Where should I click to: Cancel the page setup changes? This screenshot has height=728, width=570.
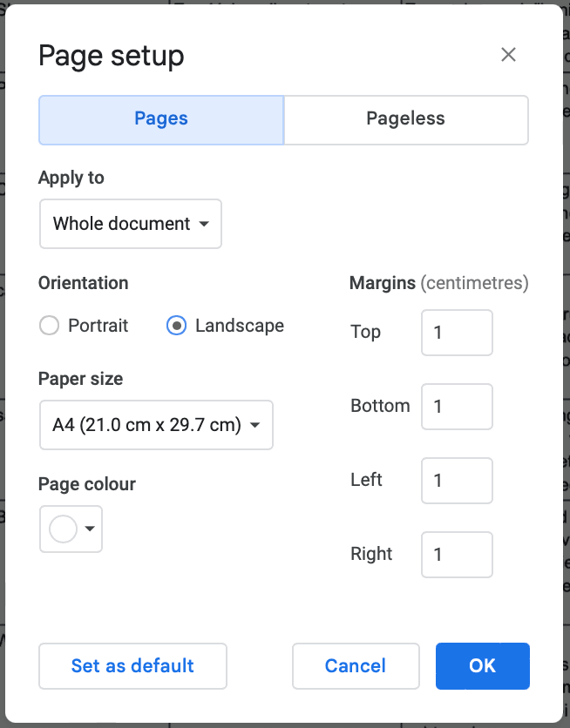(356, 666)
